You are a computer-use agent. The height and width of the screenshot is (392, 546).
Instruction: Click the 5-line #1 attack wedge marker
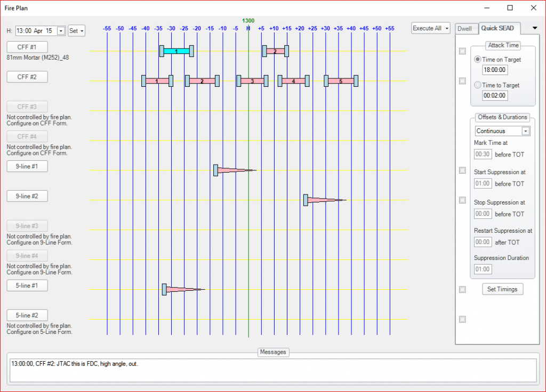pos(182,290)
